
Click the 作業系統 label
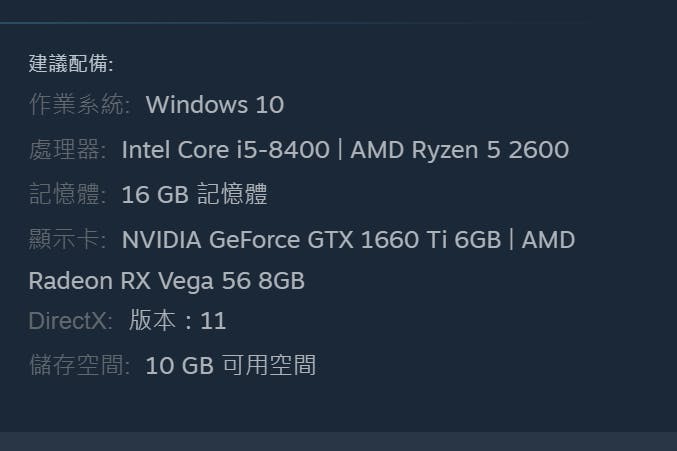point(79,104)
